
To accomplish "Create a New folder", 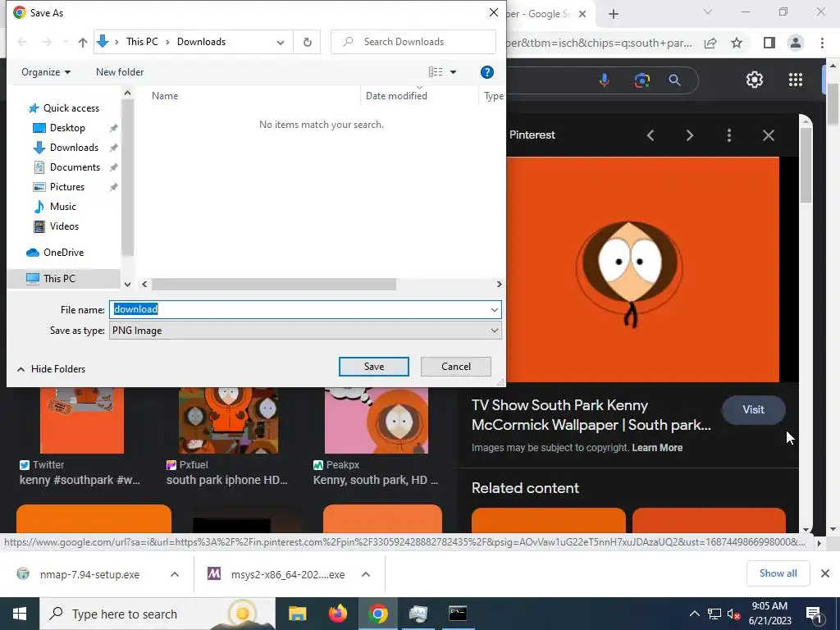I will (120, 72).
